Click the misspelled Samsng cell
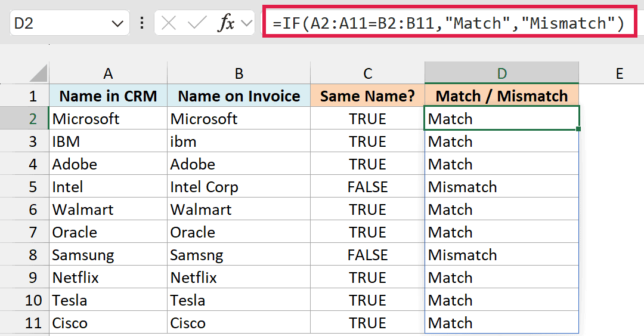This screenshot has width=644, height=336. (239, 254)
